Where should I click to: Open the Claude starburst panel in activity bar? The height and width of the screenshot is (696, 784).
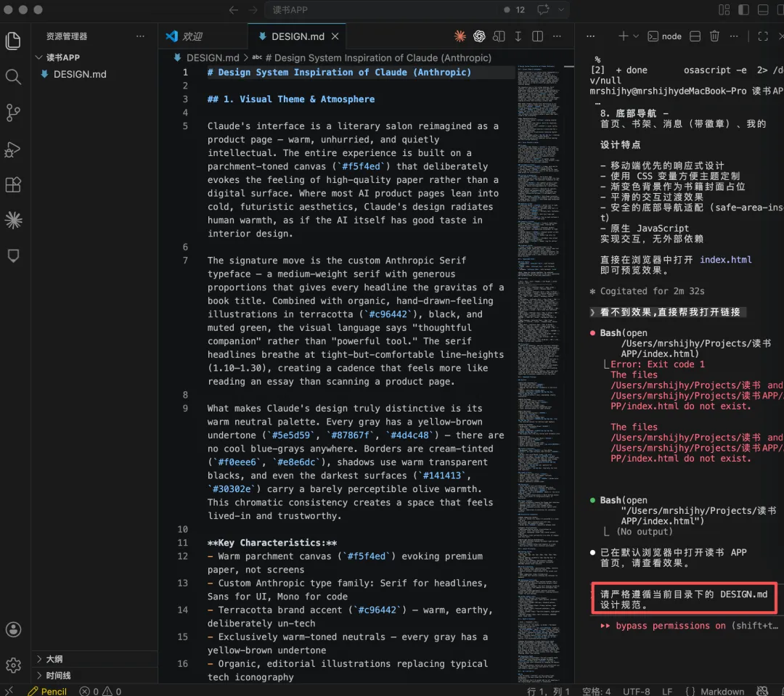tap(13, 220)
